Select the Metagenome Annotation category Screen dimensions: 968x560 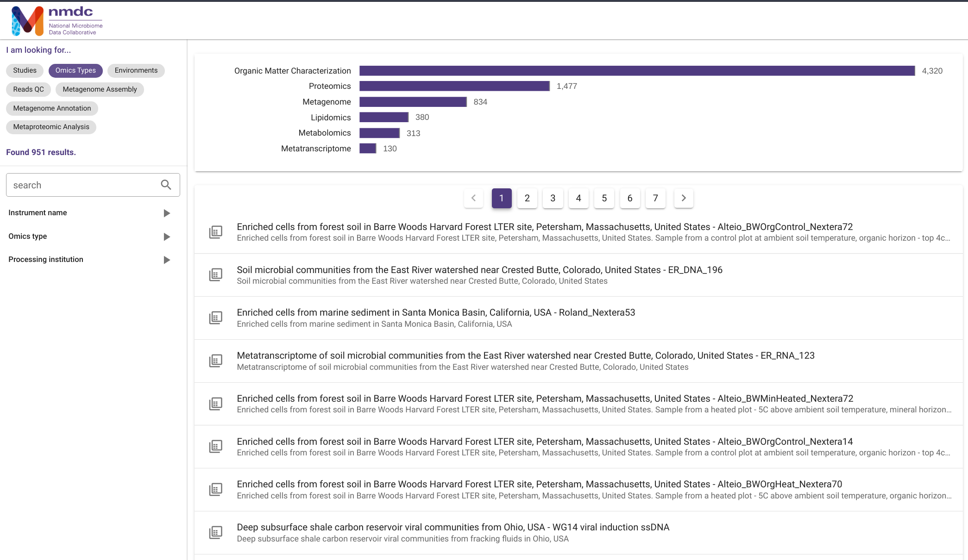pyautogui.click(x=52, y=108)
